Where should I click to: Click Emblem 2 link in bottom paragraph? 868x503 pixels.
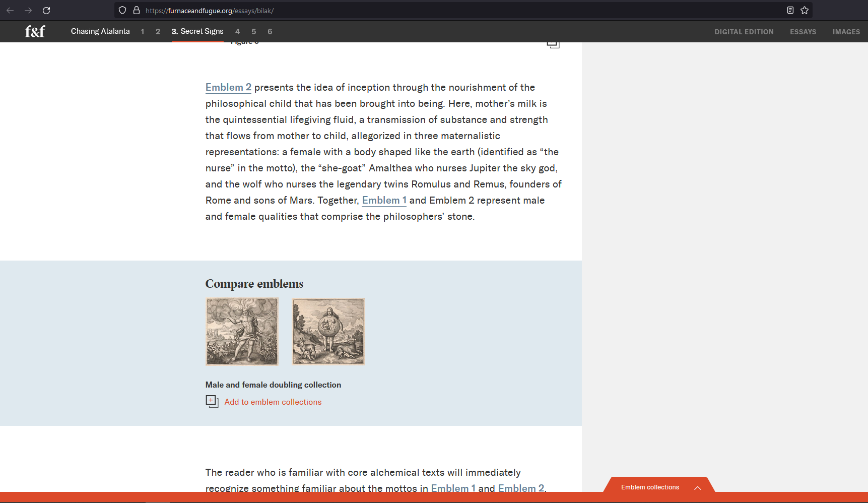click(x=521, y=488)
